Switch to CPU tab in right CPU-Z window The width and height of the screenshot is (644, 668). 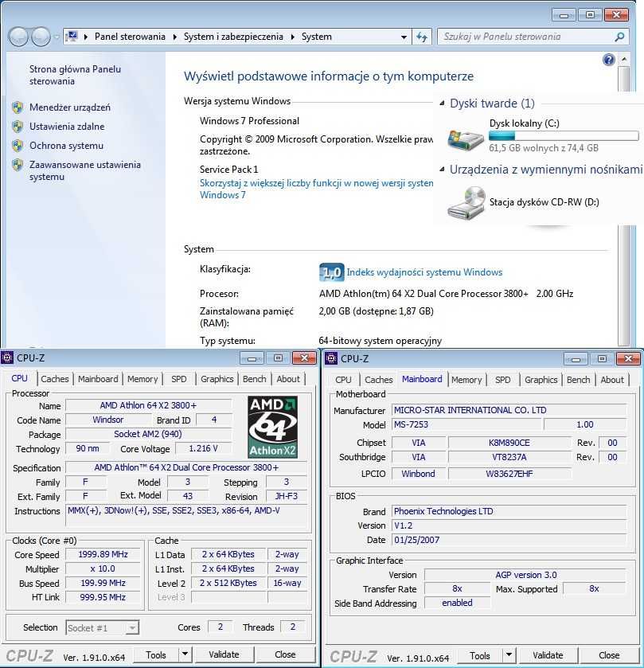(x=343, y=380)
